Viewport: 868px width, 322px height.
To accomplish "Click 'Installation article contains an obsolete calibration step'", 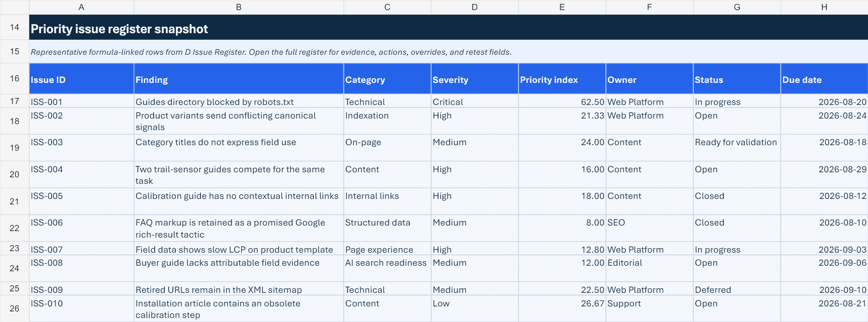I will [x=239, y=308].
